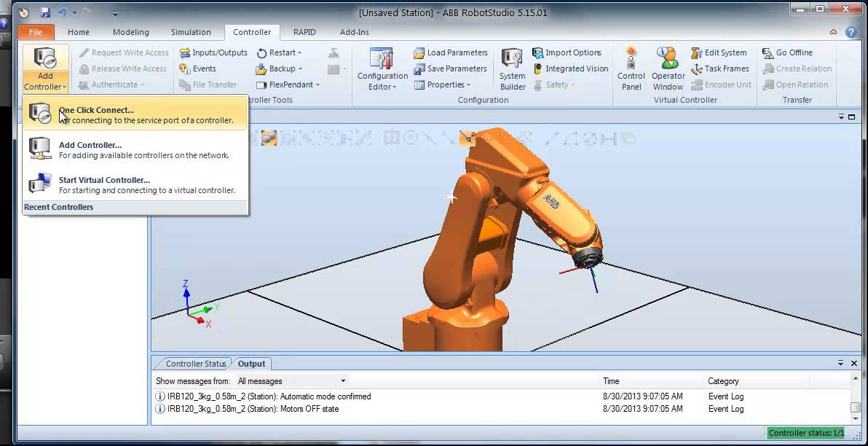Click the save icon in quick access toolbar

45,12
